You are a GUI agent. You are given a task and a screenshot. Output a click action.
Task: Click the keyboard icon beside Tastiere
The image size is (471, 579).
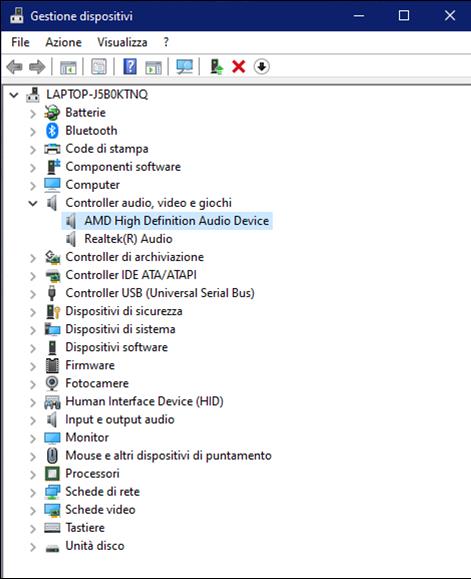coord(52,528)
